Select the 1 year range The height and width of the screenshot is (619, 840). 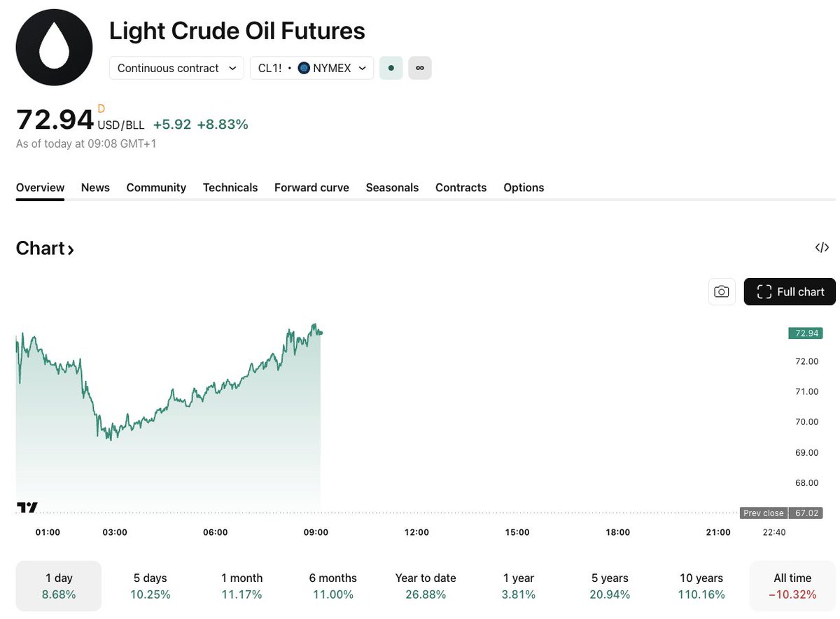[519, 586]
